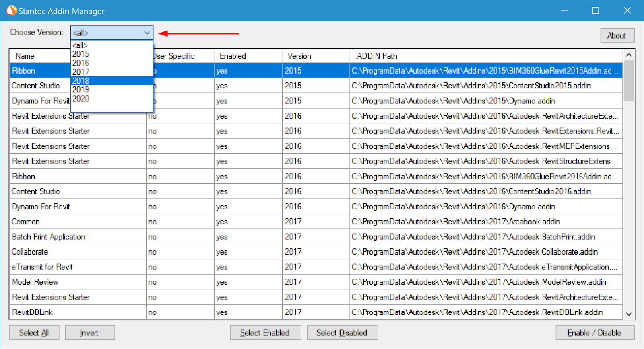Select the RevitDBLink addin row
This screenshot has height=349, width=644.
point(316,312)
